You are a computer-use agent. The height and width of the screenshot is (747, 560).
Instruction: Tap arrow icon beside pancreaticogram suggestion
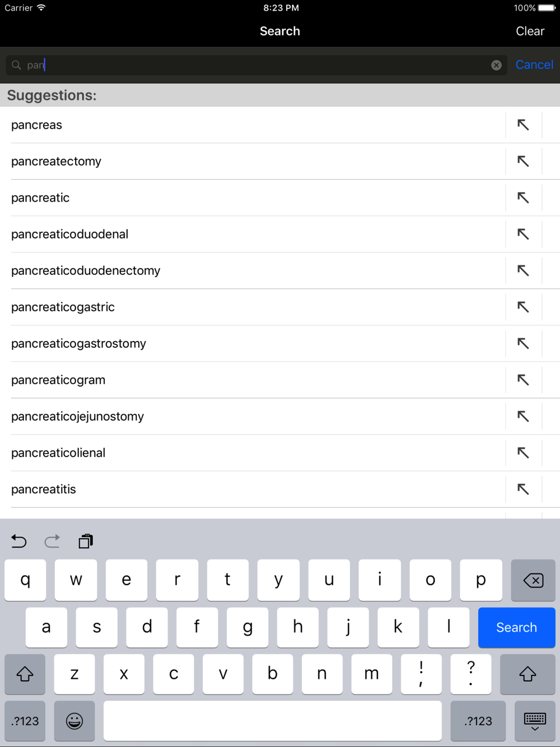523,380
